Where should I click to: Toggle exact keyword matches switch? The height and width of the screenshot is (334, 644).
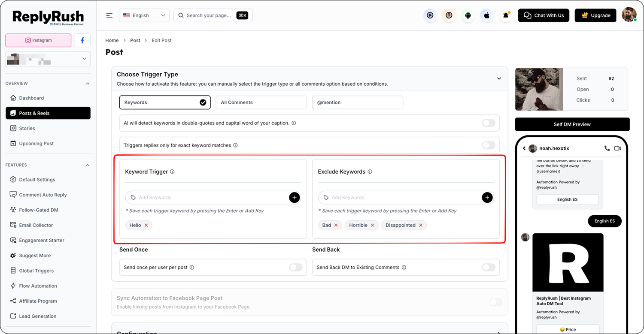click(489, 145)
